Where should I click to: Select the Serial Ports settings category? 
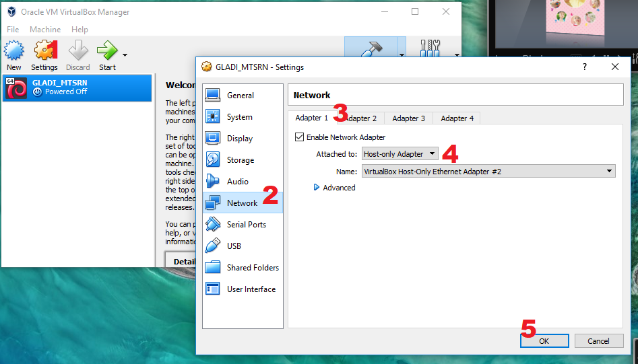[x=243, y=225]
